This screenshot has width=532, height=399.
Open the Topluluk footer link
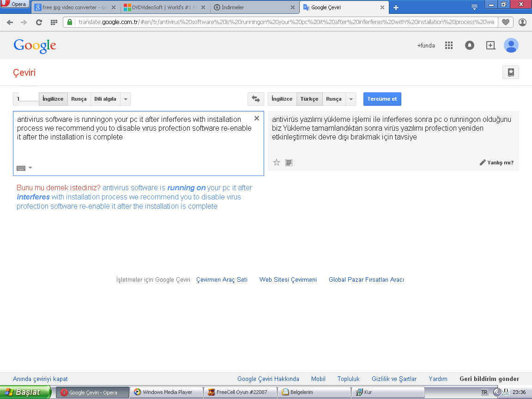click(349, 379)
